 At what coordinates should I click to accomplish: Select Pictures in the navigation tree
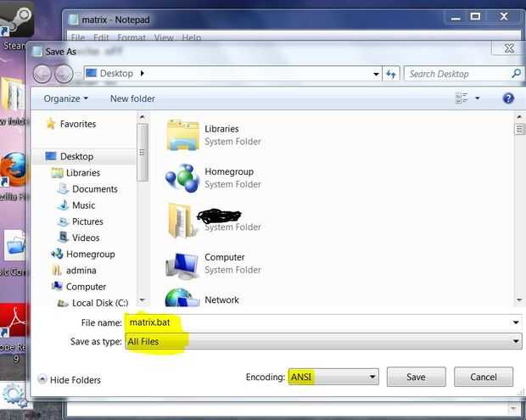[x=87, y=221]
